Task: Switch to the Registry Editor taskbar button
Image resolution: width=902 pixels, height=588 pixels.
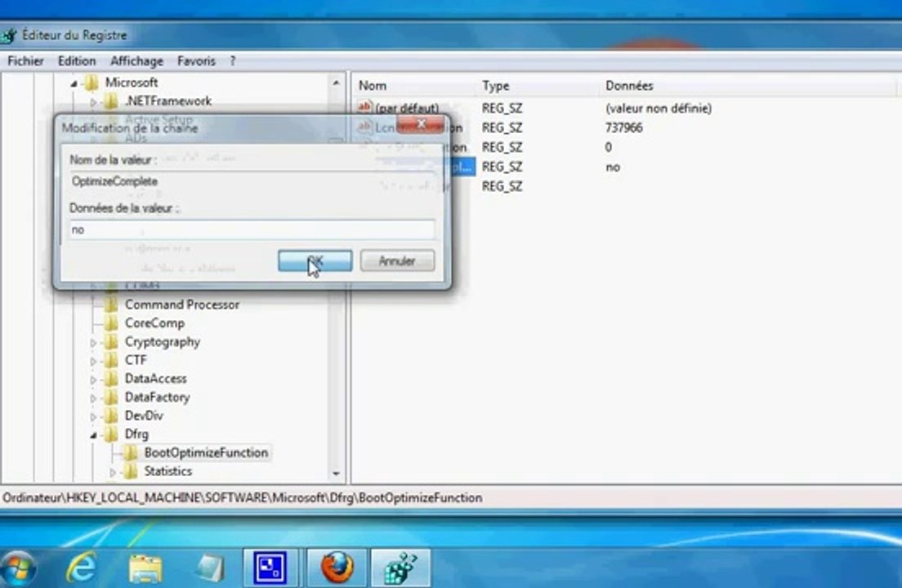Action: coord(400,568)
